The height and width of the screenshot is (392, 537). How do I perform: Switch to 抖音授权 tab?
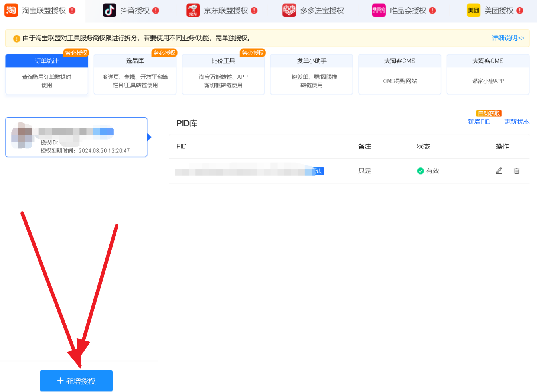coord(135,11)
